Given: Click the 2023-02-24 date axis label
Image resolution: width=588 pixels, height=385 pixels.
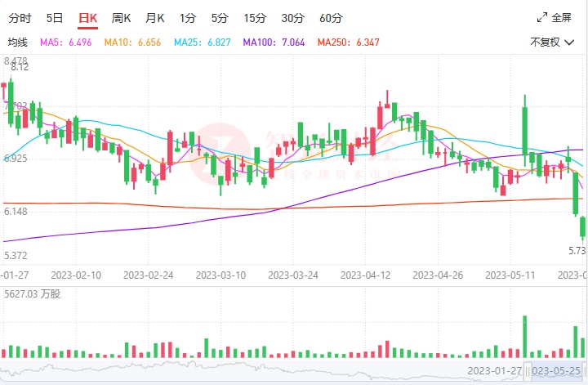Looking at the screenshot, I should point(149,275).
